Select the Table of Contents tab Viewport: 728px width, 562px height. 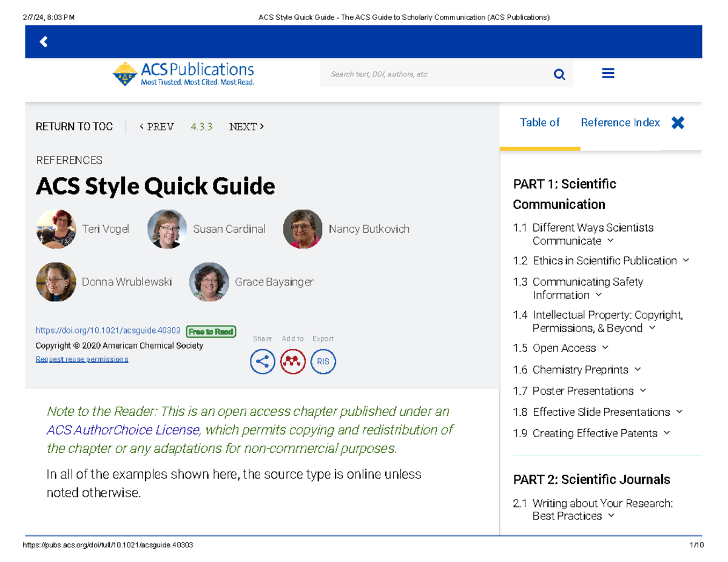tap(539, 122)
